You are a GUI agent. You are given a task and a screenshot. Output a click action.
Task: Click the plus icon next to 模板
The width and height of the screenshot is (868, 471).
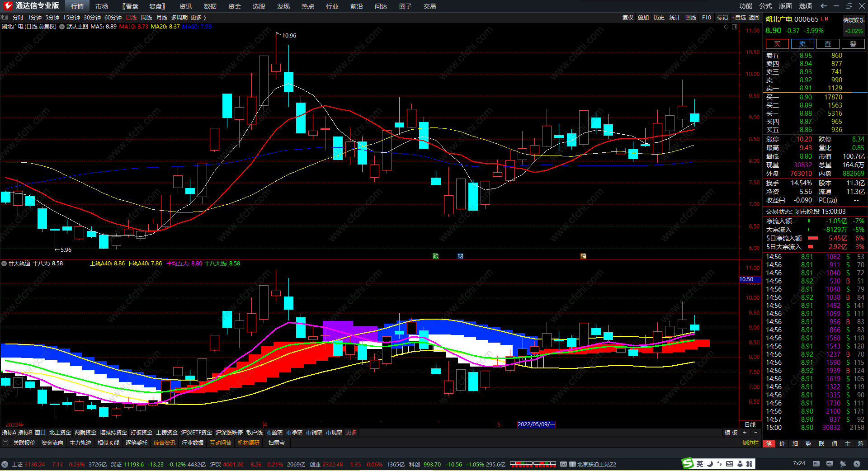pos(745,433)
